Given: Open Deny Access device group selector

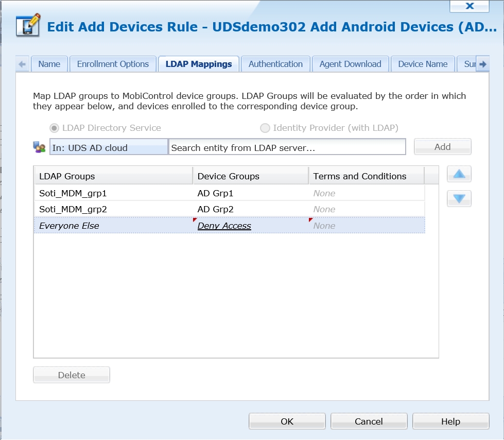Looking at the screenshot, I should click(x=224, y=226).
